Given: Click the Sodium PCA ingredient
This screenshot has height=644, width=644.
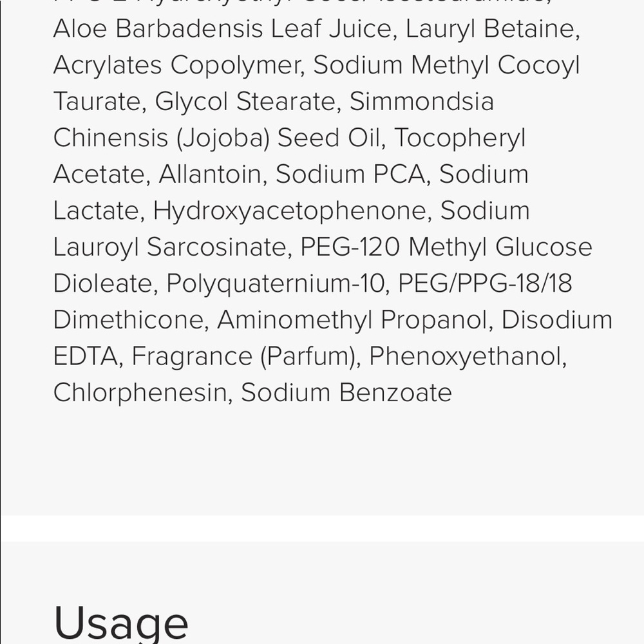Looking at the screenshot, I should pyautogui.click(x=350, y=174).
